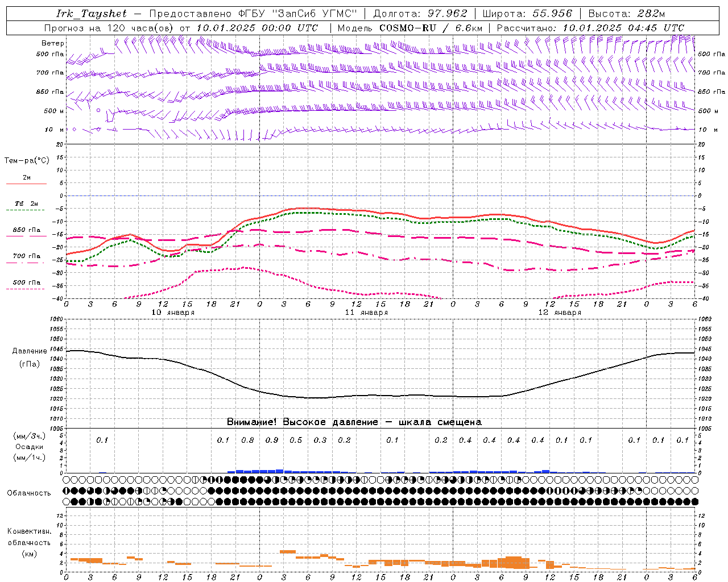Image resolution: width=728 pixels, height=582 pixels.
Task: Click the '12 января' date label
Action: (560, 313)
